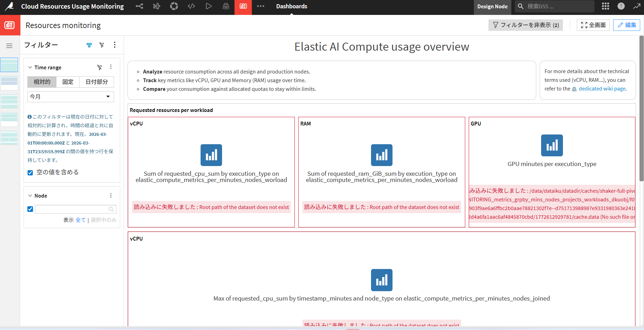644x330 pixels.
Task: Open the applications grid menu
Action: point(606,6)
